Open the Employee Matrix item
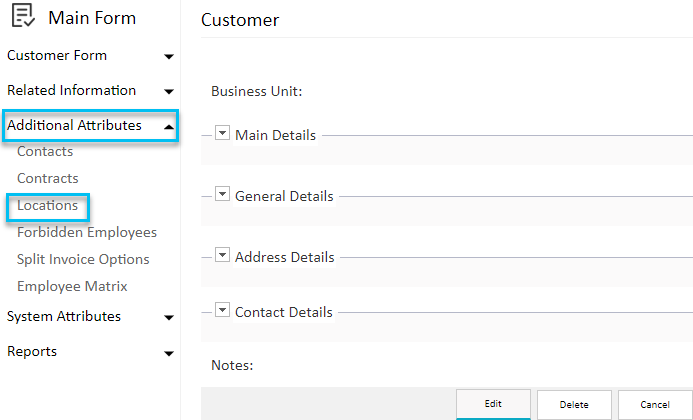Viewport: 693px width, 420px height. coord(72,286)
